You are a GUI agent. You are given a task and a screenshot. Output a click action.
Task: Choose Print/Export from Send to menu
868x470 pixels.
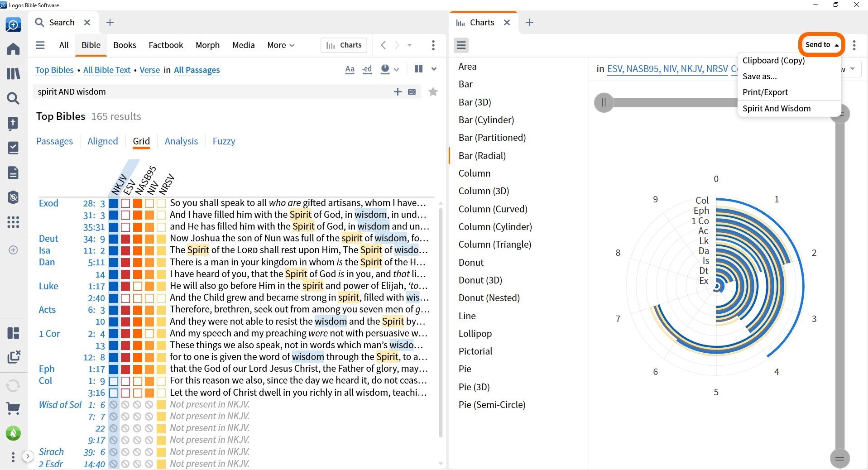click(765, 92)
